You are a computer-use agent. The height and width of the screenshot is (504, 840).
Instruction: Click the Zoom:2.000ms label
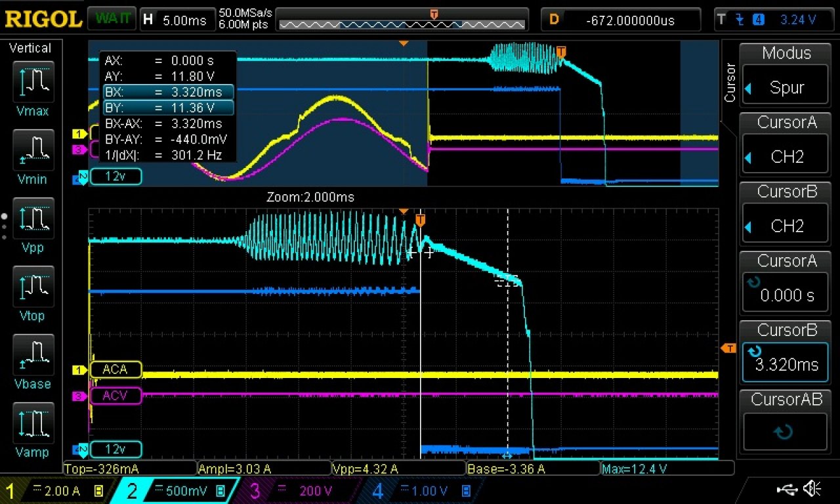pos(310,197)
